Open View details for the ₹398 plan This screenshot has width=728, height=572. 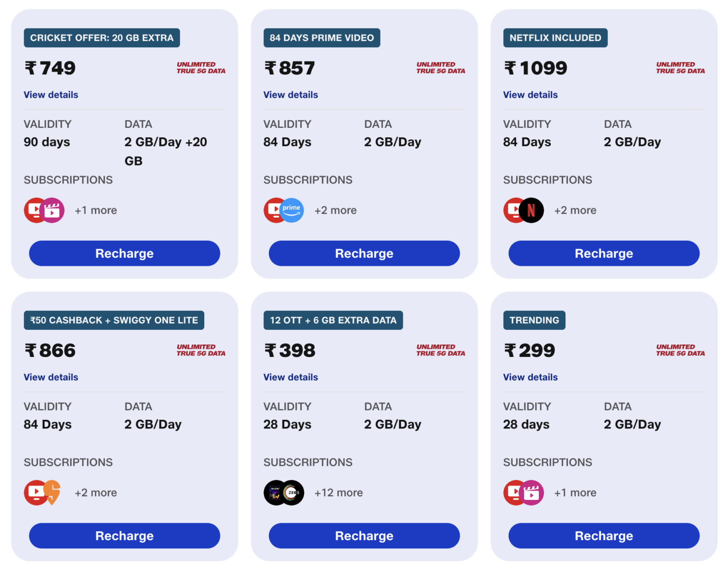[290, 377]
